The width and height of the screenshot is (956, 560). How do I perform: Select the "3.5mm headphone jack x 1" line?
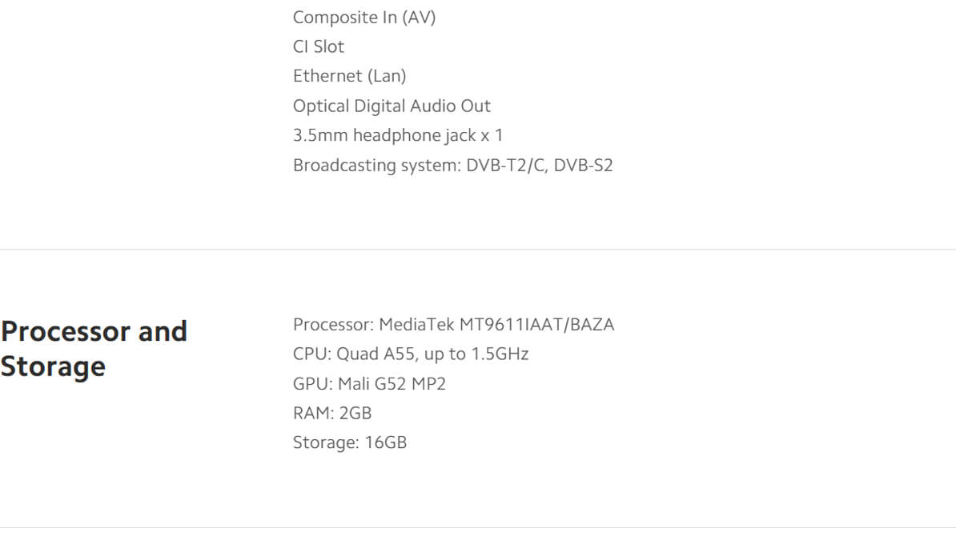(x=398, y=135)
